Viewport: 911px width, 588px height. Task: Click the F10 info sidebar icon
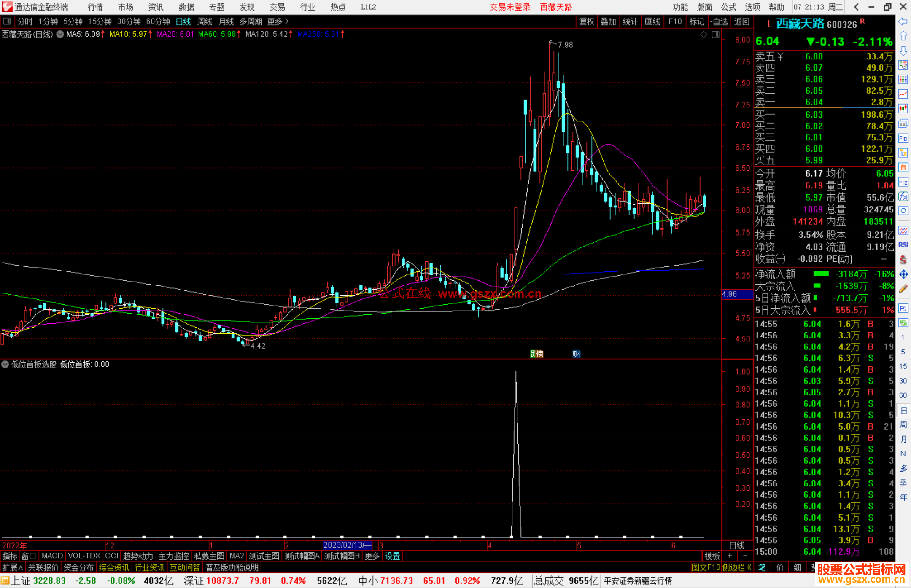tap(903, 138)
